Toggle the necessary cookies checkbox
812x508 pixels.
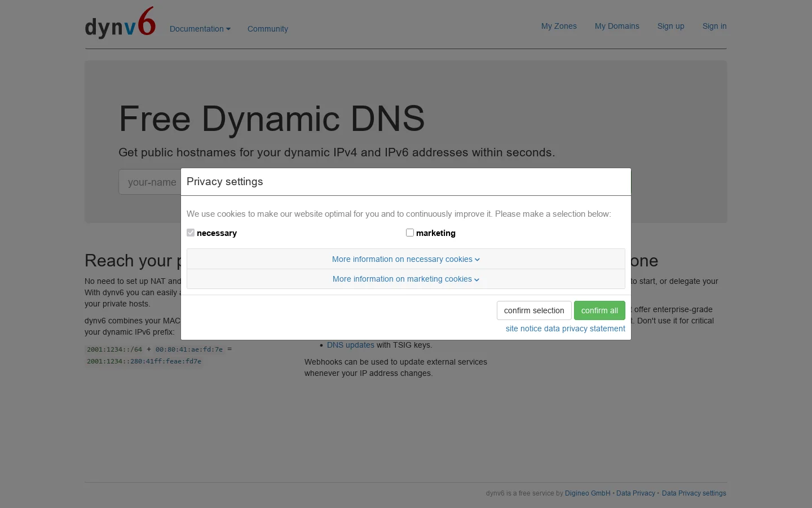(191, 233)
